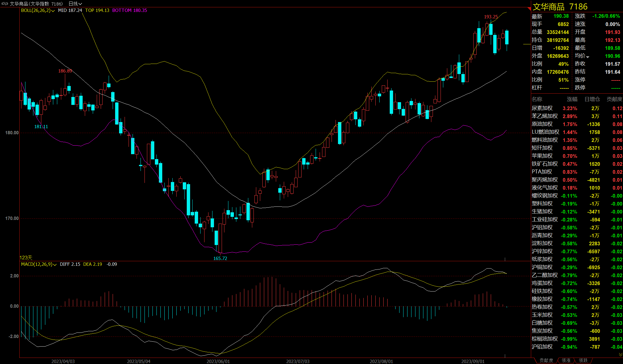Select the LU燃油加权 row

click(577, 132)
